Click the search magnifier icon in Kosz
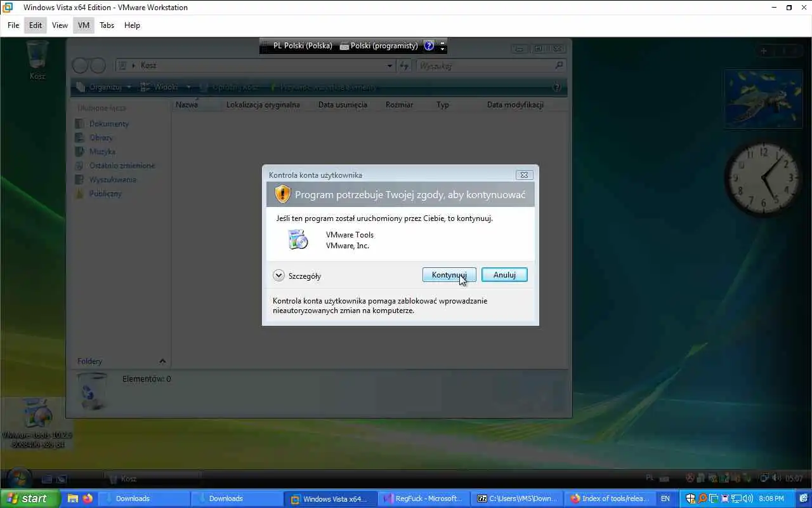This screenshot has height=508, width=812. 559,65
